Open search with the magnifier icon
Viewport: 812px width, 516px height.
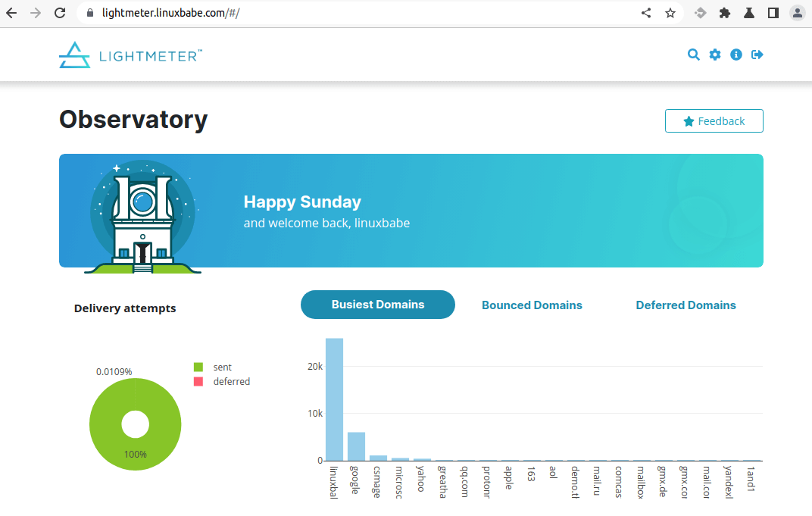(693, 55)
